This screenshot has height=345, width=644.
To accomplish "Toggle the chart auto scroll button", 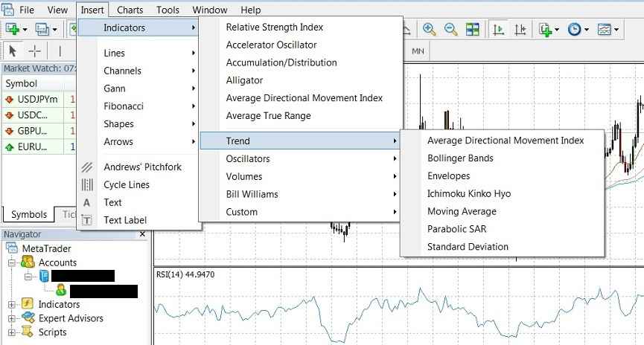I will coord(499,30).
